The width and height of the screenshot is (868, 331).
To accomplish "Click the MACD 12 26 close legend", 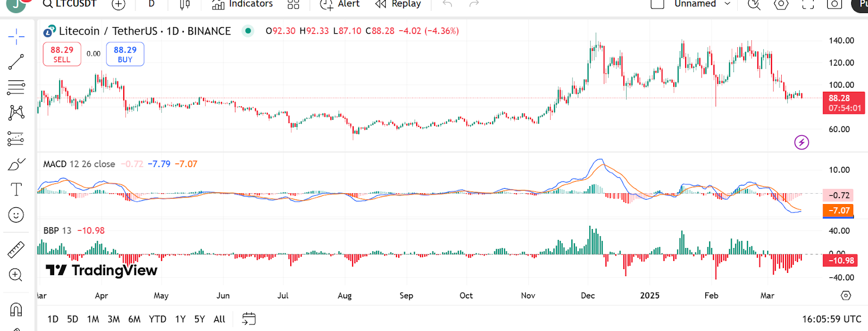I will pyautogui.click(x=79, y=164).
